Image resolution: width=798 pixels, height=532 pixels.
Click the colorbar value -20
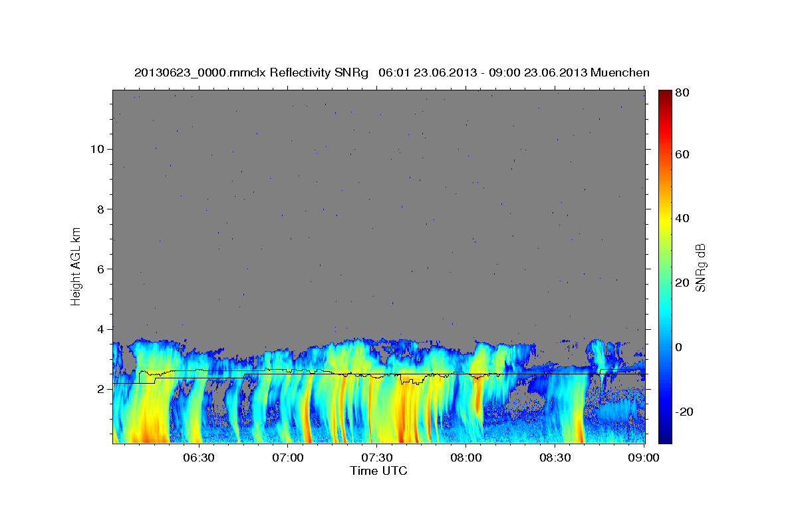(684, 412)
